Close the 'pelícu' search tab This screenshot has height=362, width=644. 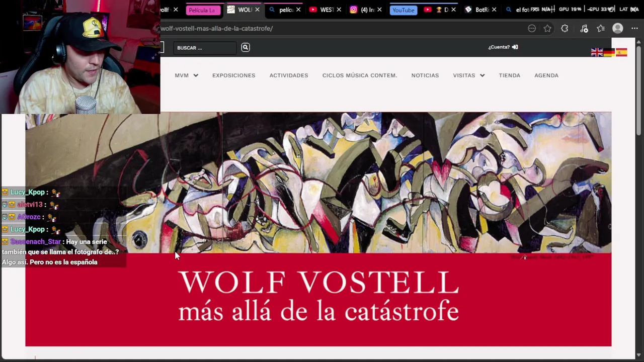pyautogui.click(x=298, y=10)
